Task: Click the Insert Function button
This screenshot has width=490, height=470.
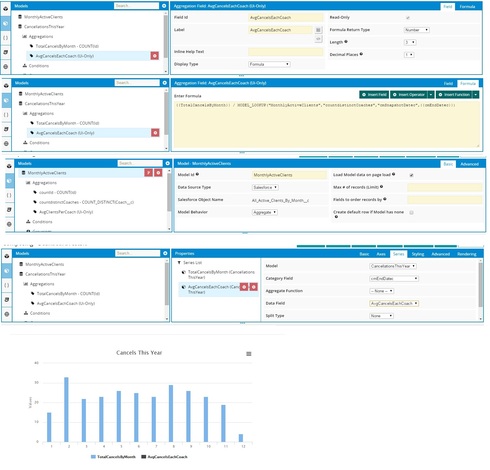Action: pos(454,95)
